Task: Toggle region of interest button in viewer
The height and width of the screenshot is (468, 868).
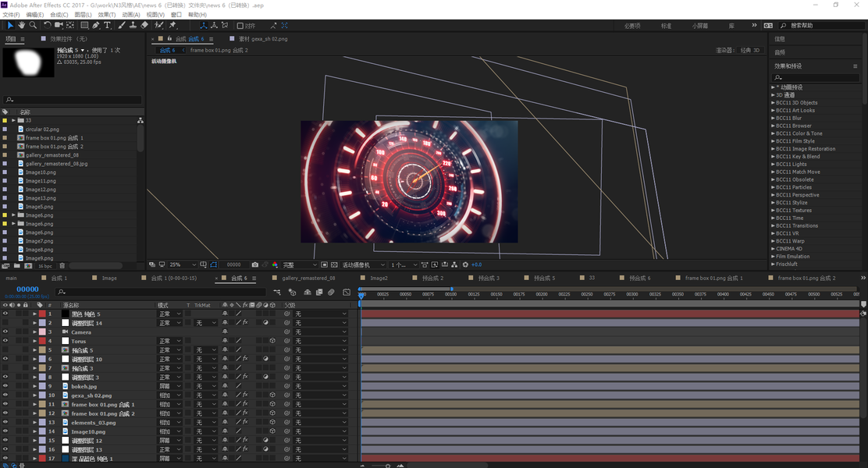Action: [325, 265]
